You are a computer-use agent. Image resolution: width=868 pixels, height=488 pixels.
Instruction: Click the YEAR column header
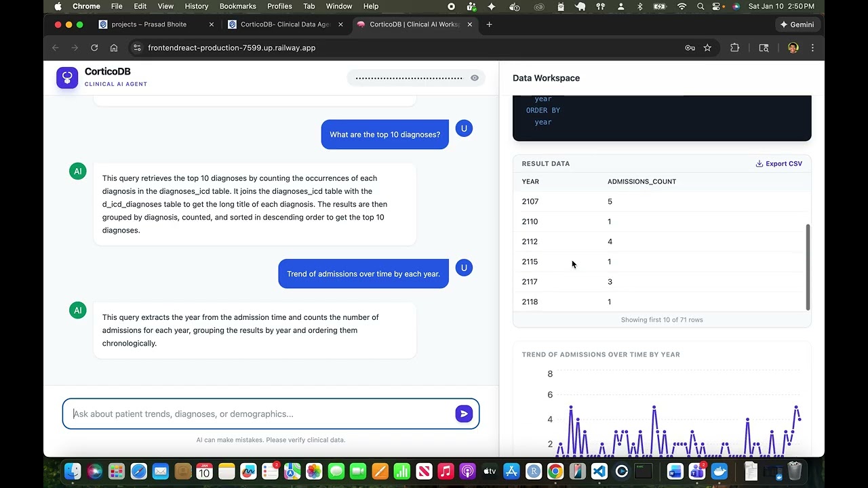530,182
